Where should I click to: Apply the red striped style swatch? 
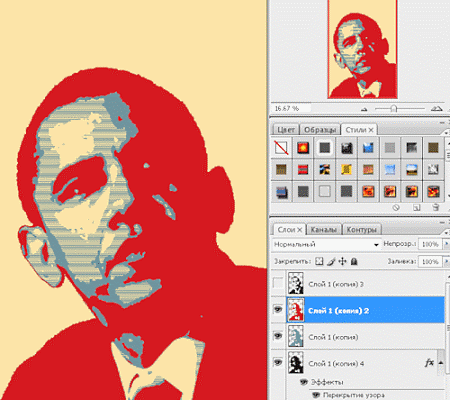click(303, 169)
